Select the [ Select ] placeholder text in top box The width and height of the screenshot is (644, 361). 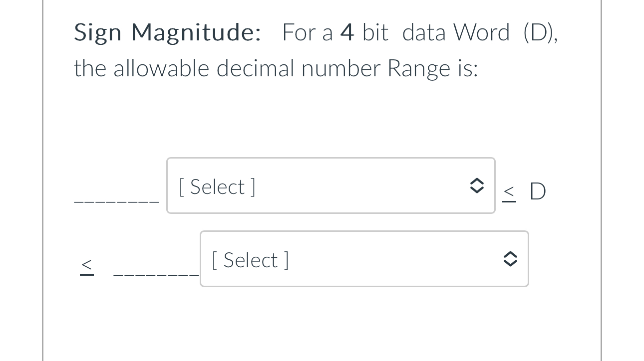[217, 186]
